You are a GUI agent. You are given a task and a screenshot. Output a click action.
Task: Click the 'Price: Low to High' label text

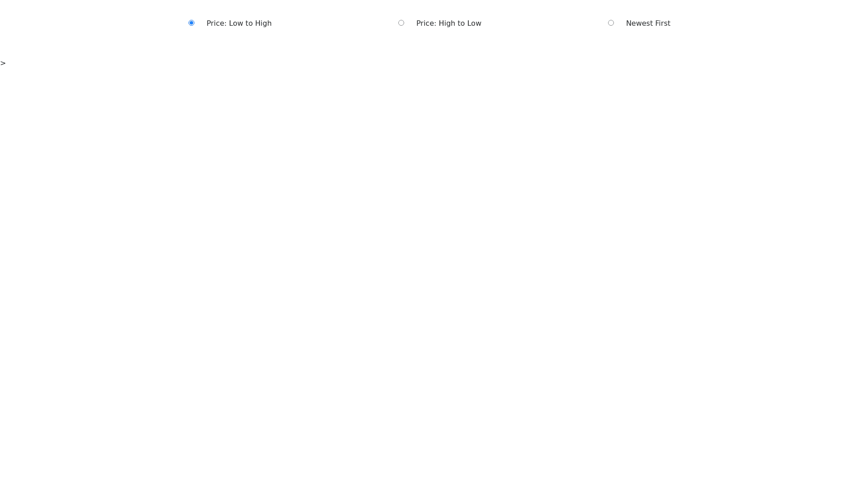tap(239, 23)
